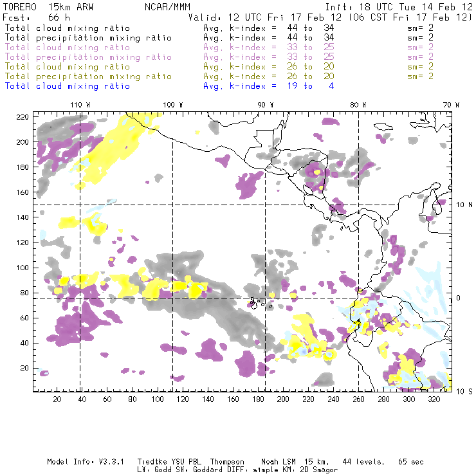Click the blue 'Avg. k-index = 19 to 4' text

tap(269, 86)
